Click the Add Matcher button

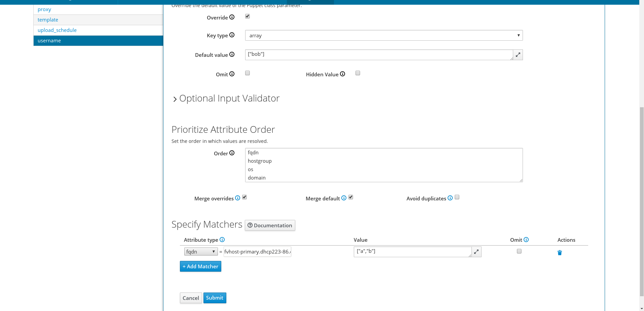tap(200, 266)
